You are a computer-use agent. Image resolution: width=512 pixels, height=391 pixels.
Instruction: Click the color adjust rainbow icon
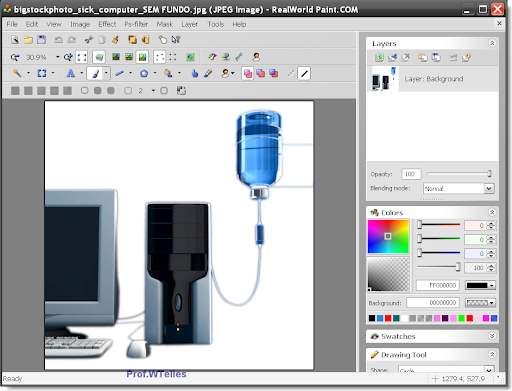[212, 57]
